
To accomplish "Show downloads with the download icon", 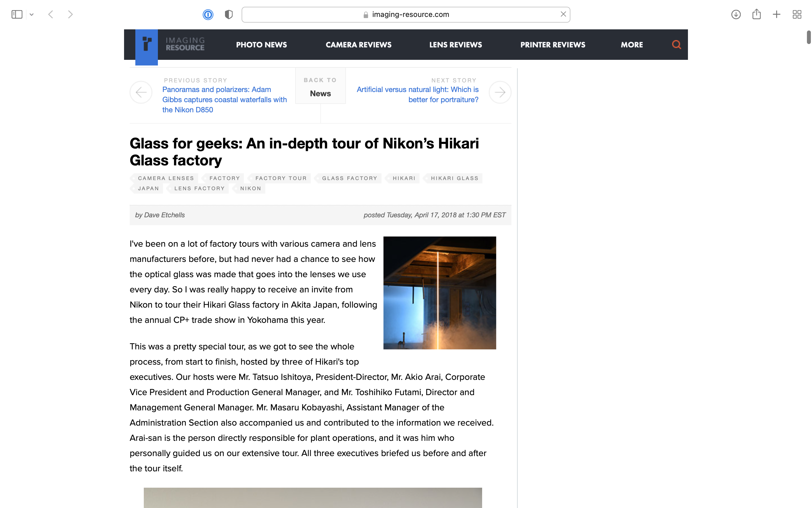I will click(736, 14).
